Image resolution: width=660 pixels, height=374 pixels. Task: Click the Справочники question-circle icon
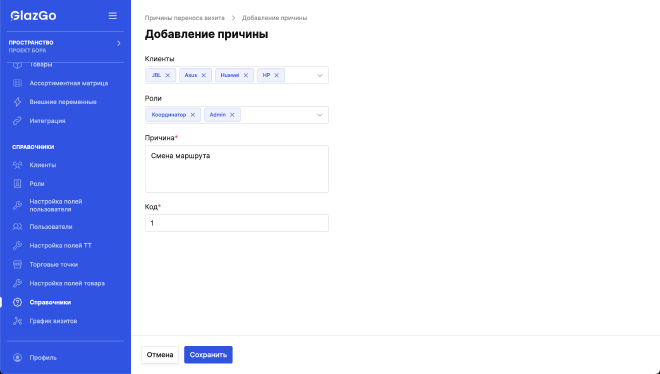[x=17, y=302]
